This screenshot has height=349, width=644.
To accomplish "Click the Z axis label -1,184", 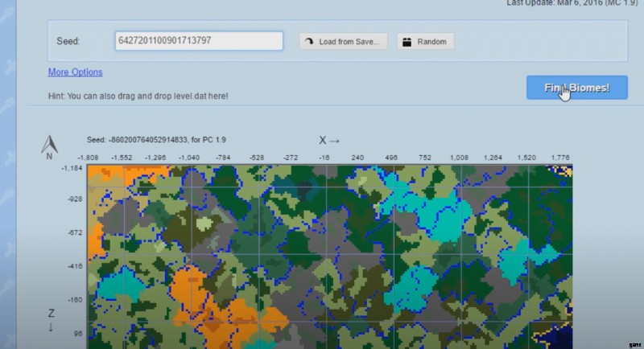I will tap(72, 168).
